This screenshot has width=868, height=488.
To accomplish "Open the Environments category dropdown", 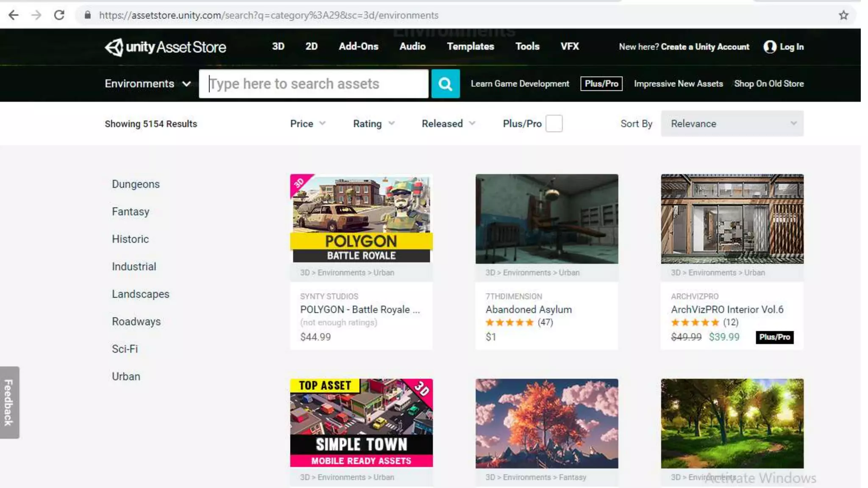I will click(x=147, y=84).
